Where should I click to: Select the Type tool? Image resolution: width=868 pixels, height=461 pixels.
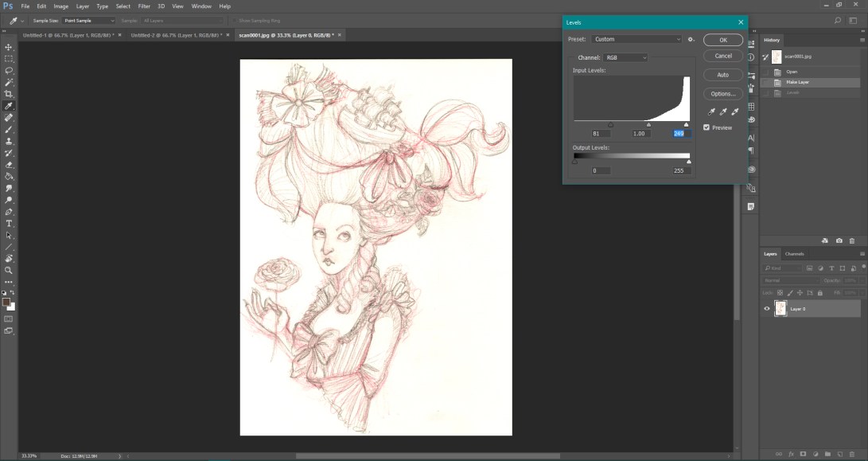(x=9, y=224)
